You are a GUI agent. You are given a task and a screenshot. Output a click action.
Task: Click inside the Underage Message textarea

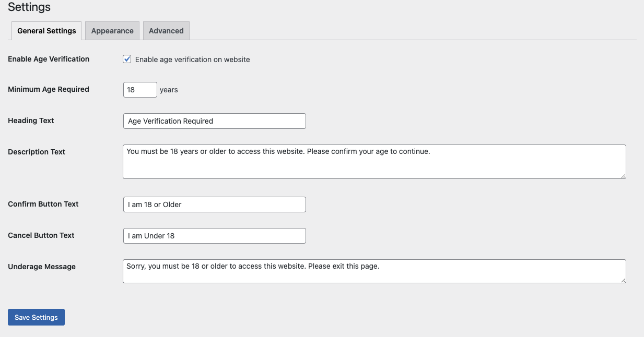pyautogui.click(x=374, y=271)
